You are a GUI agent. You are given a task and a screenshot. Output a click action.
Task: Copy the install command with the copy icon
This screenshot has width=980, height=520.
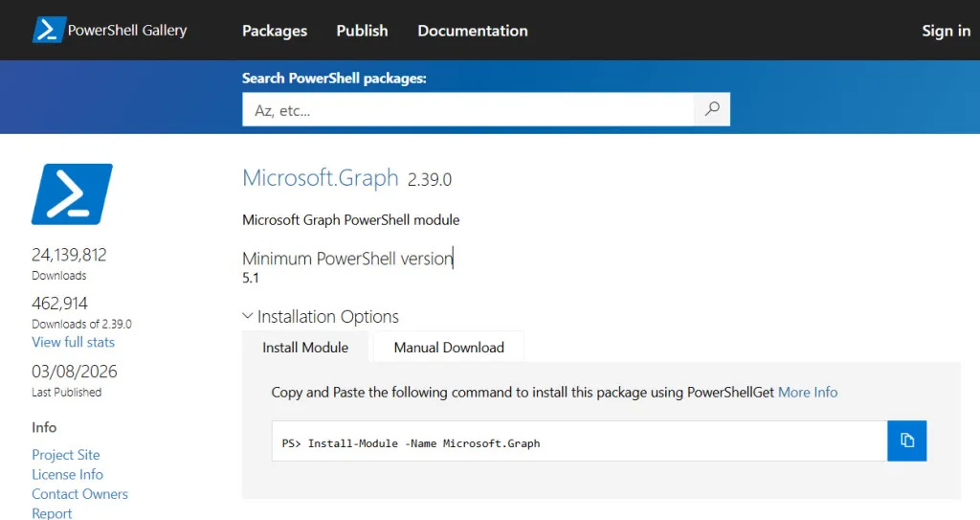click(x=907, y=441)
